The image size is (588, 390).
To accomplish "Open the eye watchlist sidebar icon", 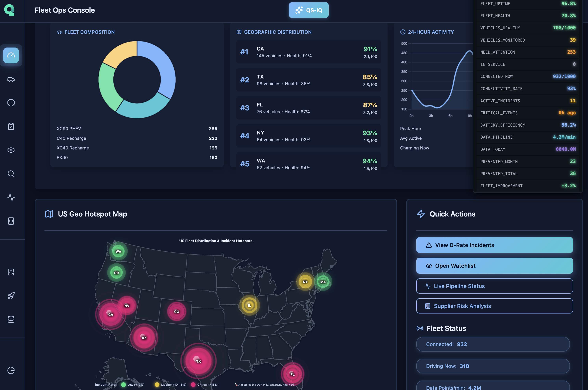I will click(x=11, y=150).
